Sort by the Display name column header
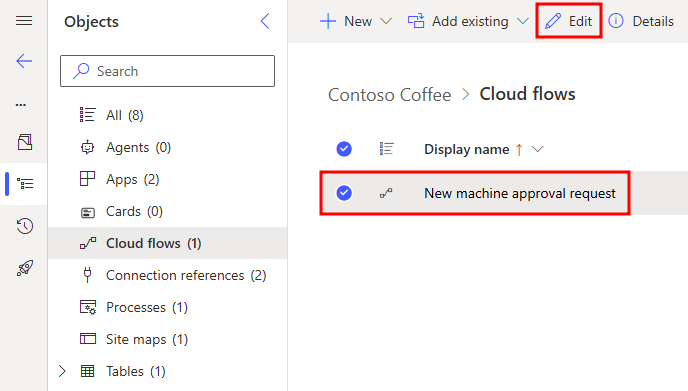The width and height of the screenshot is (688, 391). pos(466,149)
